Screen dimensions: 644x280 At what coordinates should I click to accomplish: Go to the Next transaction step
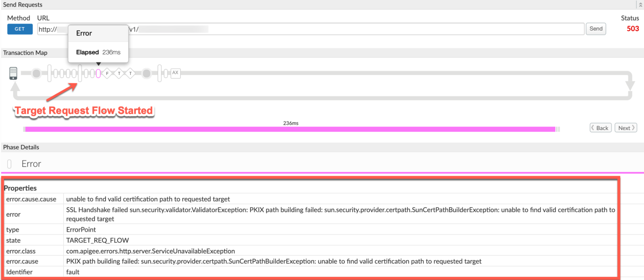(x=626, y=128)
